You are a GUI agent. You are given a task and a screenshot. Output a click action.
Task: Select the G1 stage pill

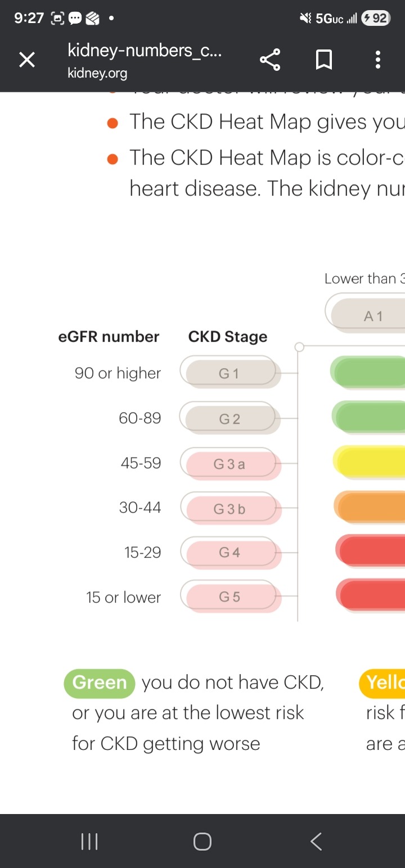(x=229, y=373)
